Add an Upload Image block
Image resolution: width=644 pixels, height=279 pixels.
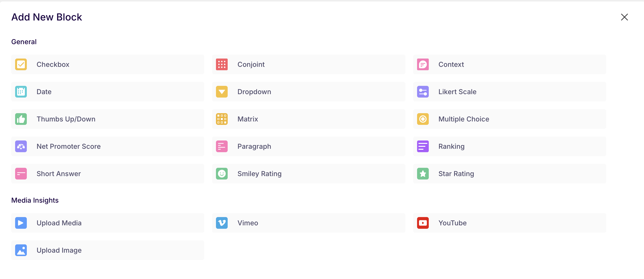tap(108, 250)
